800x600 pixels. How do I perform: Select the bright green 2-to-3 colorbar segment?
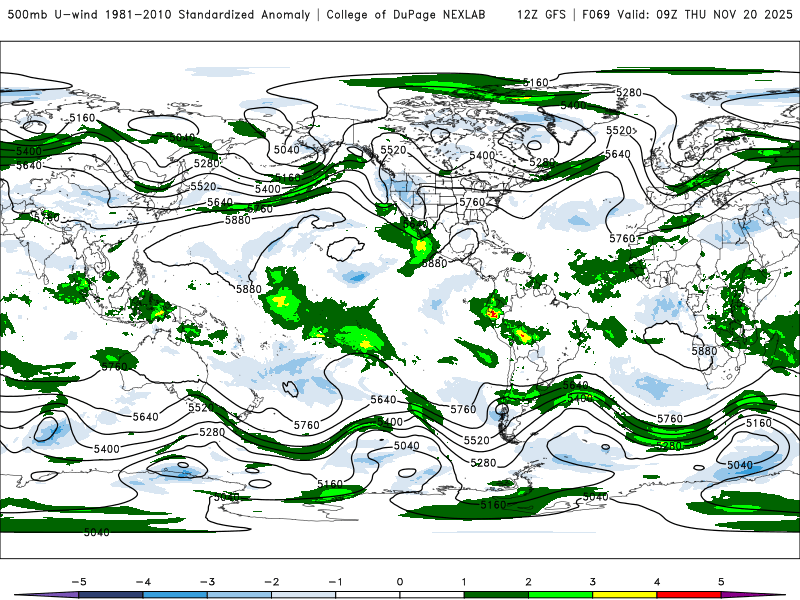pos(560,595)
